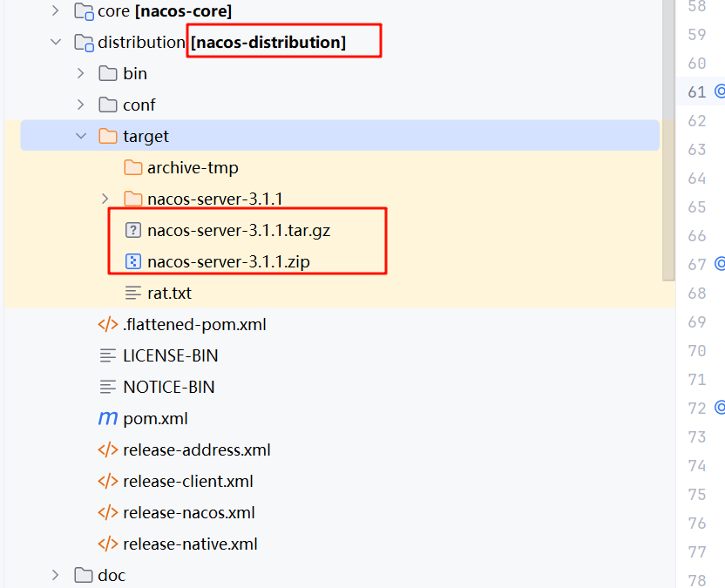This screenshot has width=725, height=588.
Task: Click the text icon of LICENSE-BIN
Action: [x=108, y=355]
